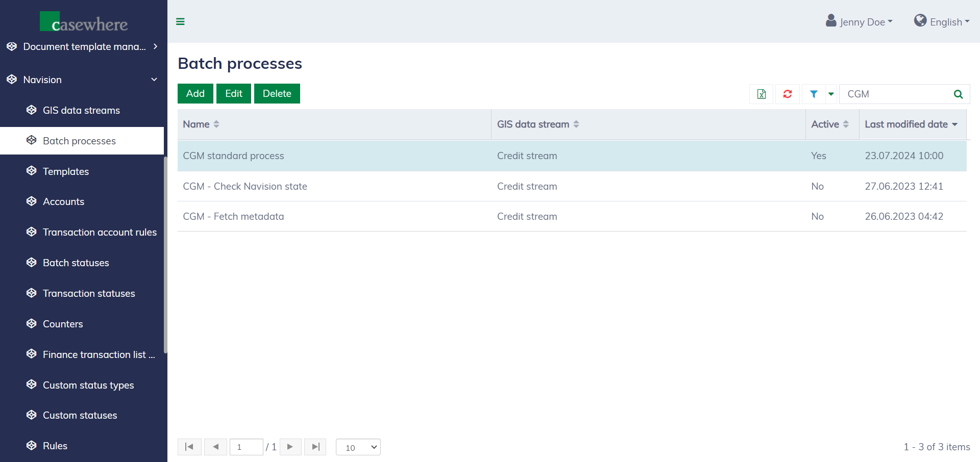Viewport: 980px width, 462px height.
Task: Click the red refresh icon
Action: point(787,94)
